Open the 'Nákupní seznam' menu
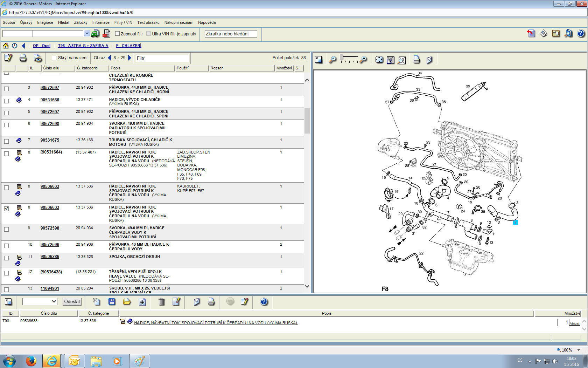 point(178,22)
